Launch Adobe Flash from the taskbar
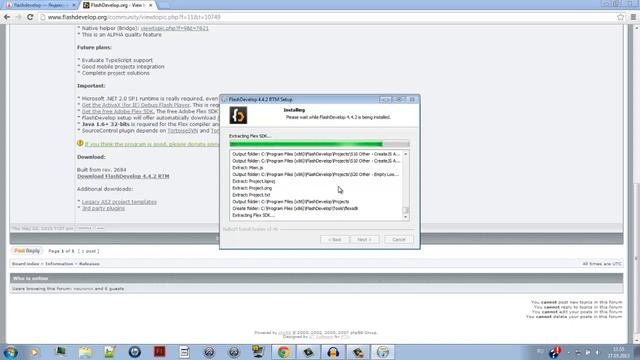 160,352
